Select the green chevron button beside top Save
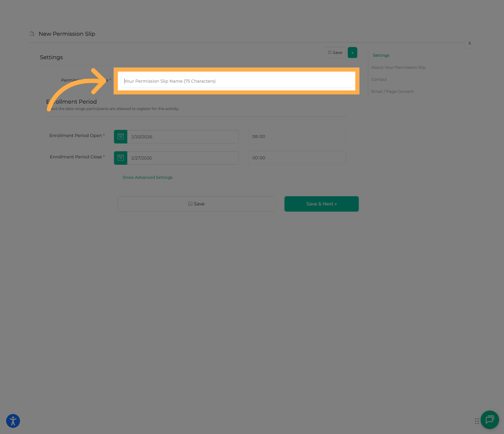 click(352, 52)
